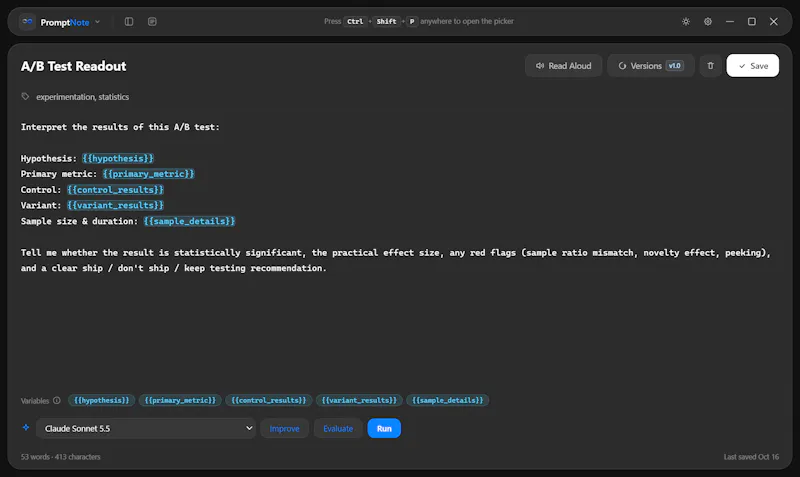Click the A/B Test Readout title
800x477 pixels.
(x=73, y=66)
